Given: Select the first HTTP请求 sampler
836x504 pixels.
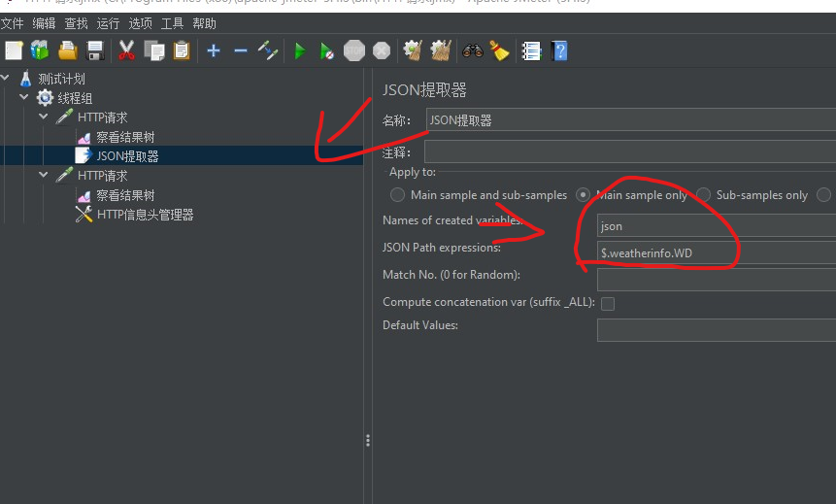Looking at the screenshot, I should tap(102, 118).
